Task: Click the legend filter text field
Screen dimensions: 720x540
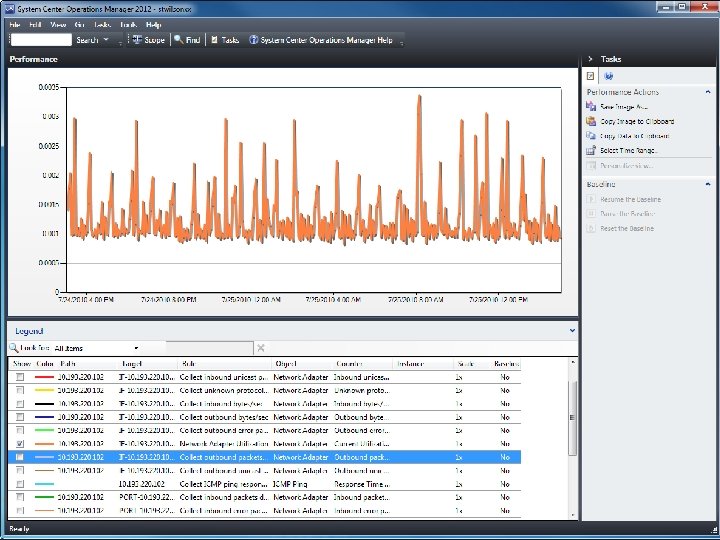Action: pos(209,348)
